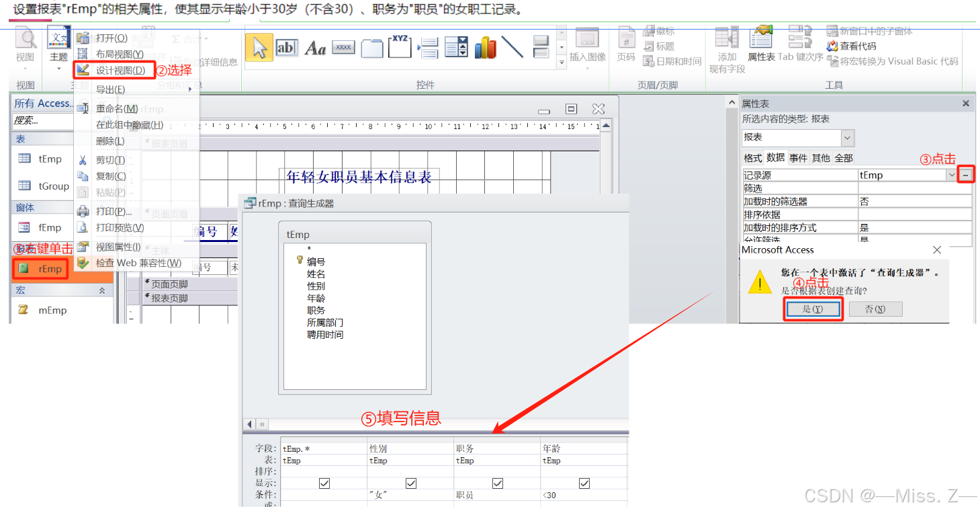Screen dimensions: 980x513
Task: Toggle 显示 checkbox under 性别 column
Action: click(x=411, y=483)
